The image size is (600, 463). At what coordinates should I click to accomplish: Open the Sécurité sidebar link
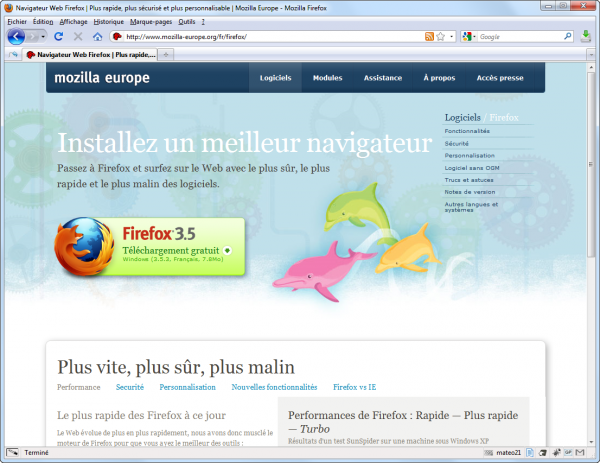click(x=457, y=143)
